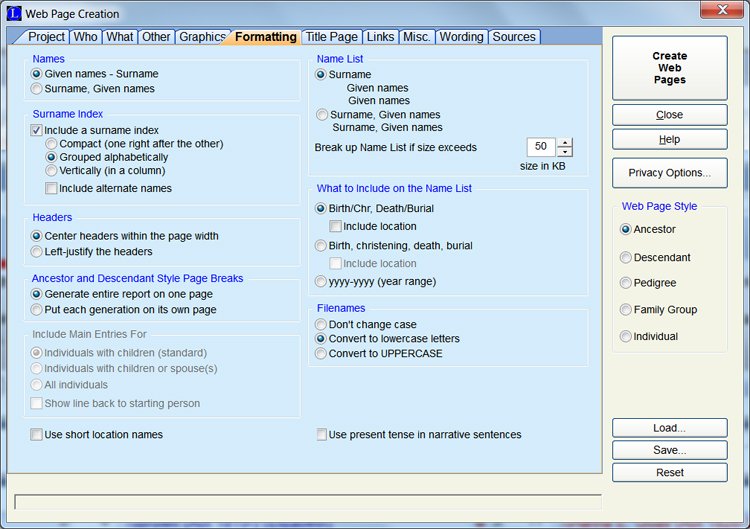Select yyyy-yyyy year range option
750x529 pixels.
(x=375, y=281)
